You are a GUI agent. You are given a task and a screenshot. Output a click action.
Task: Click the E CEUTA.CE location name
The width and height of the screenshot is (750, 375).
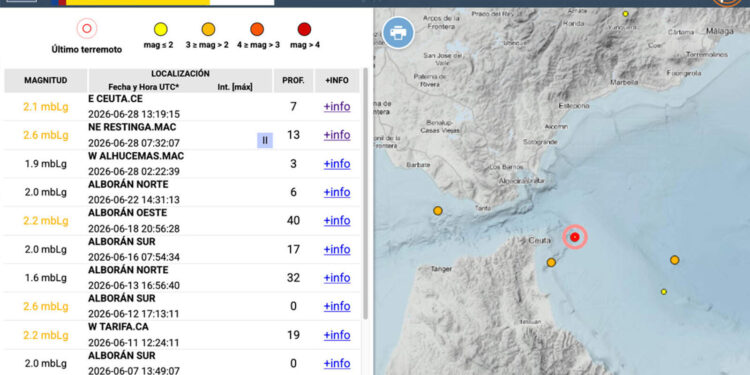[x=115, y=99]
